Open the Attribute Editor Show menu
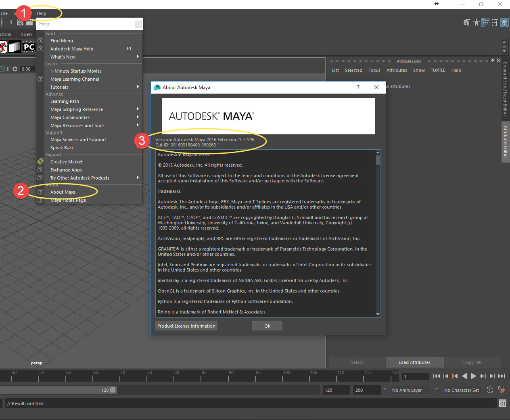The width and height of the screenshot is (510, 420). (x=419, y=70)
